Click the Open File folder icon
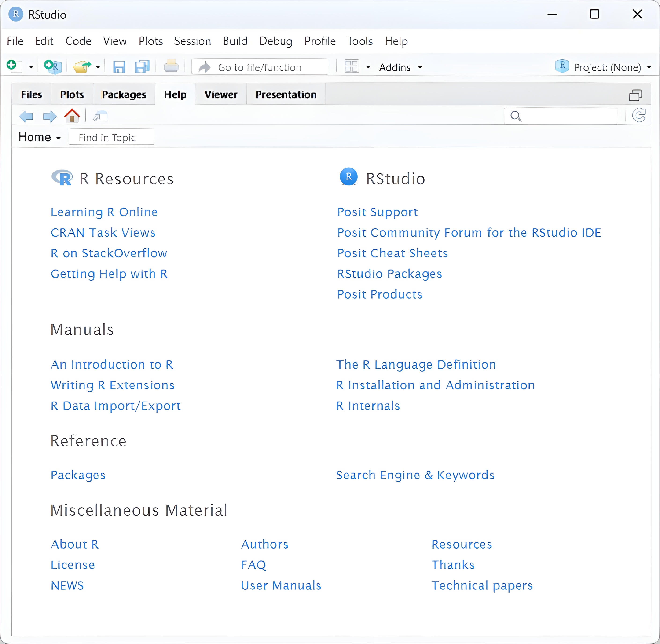660x644 pixels. pos(81,67)
